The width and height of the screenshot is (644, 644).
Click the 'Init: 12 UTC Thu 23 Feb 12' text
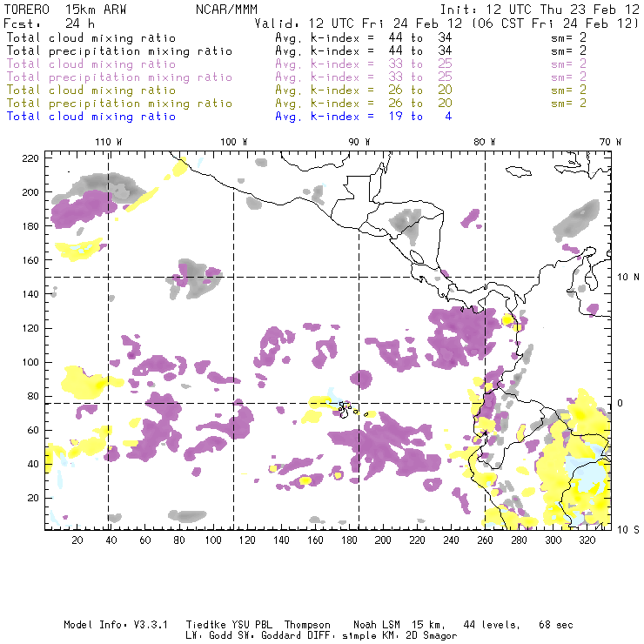coord(540,10)
